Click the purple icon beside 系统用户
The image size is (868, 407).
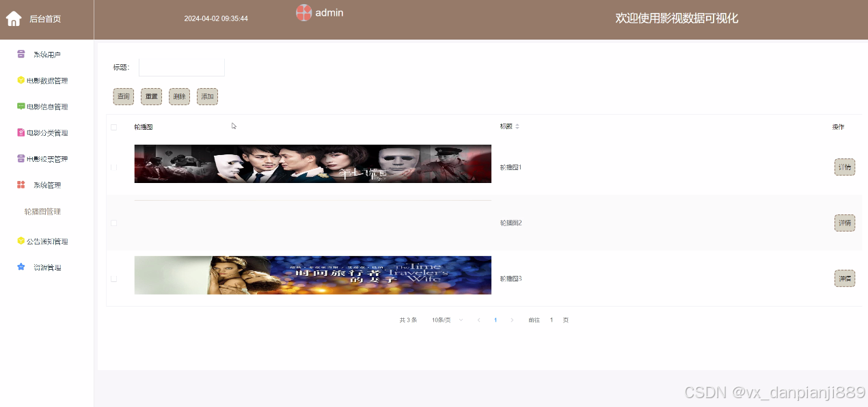point(21,54)
